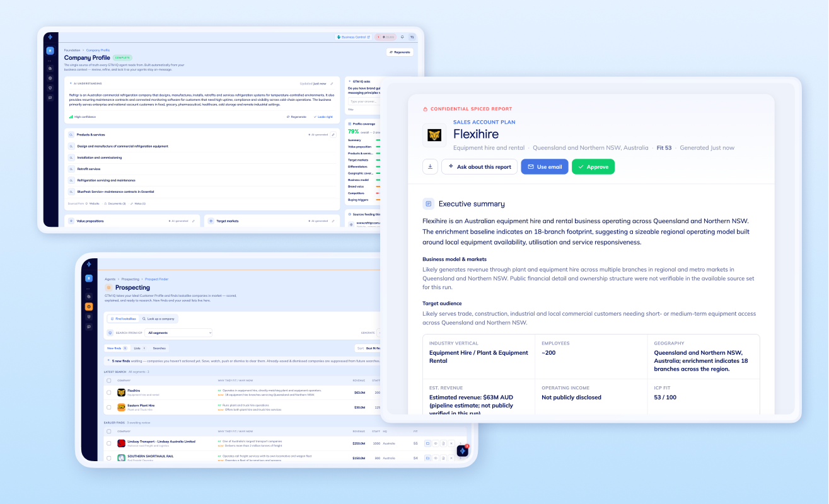Screen dimensions: 829x504
Task: Open the Sort Best fit first dropdown
Action: (368, 348)
